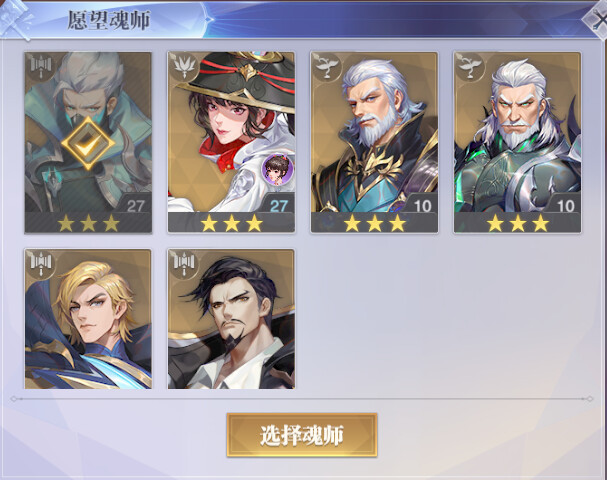Image resolution: width=607 pixels, height=480 pixels.
Task: Select the goateed dark-haired man card
Action: [x=231, y=319]
